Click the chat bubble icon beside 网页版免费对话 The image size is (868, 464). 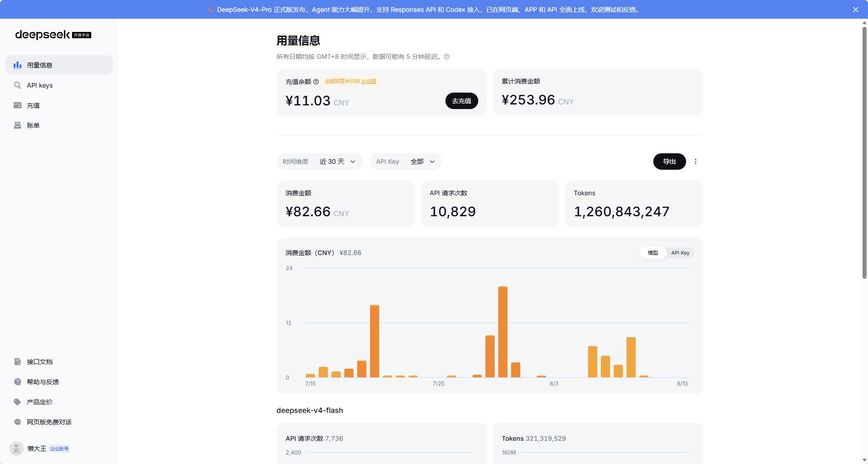pyautogui.click(x=17, y=422)
